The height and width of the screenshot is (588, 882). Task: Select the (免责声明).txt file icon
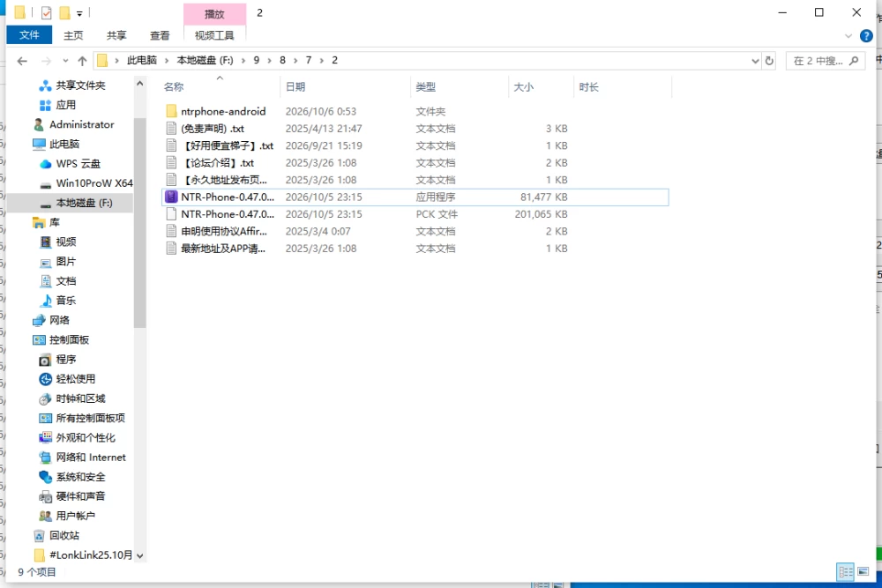[171, 128]
